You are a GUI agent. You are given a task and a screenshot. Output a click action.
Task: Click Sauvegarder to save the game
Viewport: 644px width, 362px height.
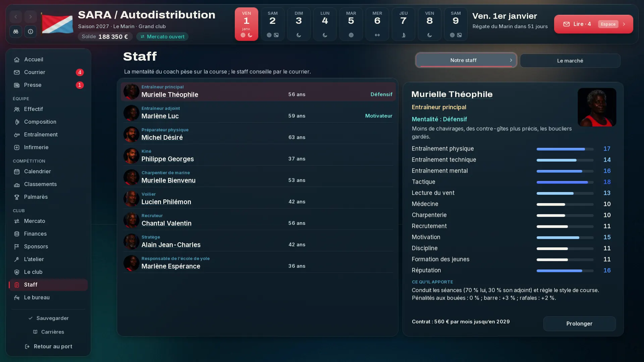click(x=48, y=318)
